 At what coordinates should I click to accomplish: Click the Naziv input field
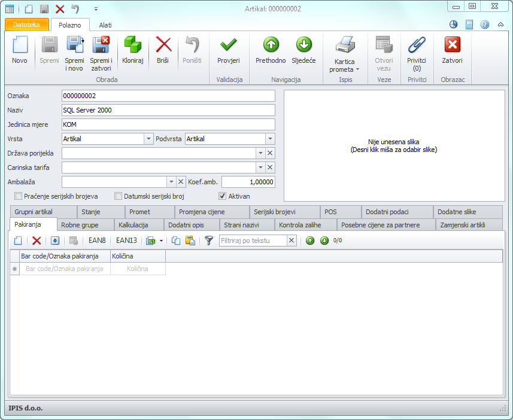(168, 110)
